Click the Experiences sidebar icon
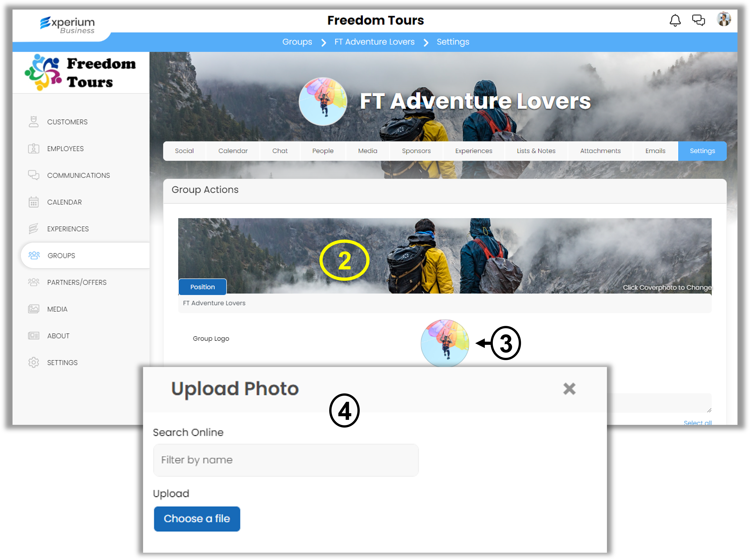The image size is (750, 560). tap(33, 228)
